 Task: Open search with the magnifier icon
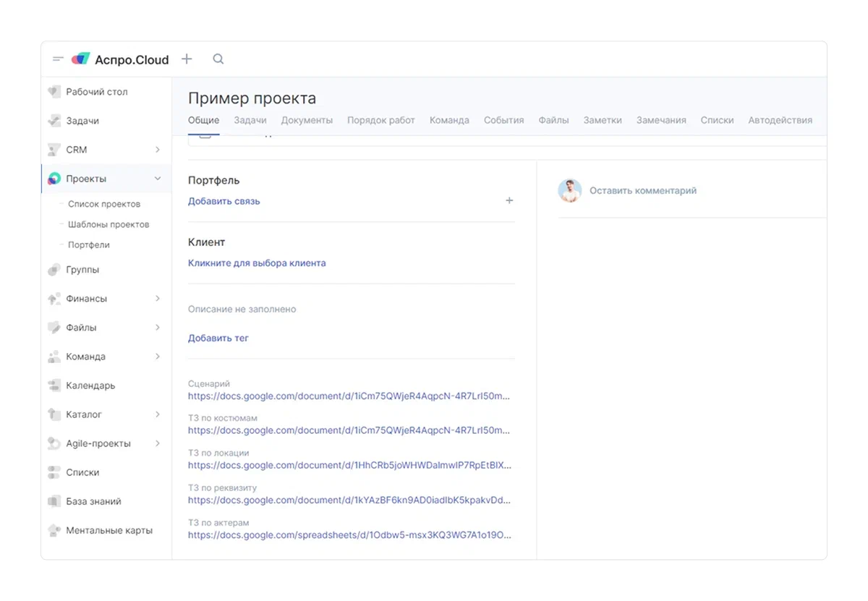[218, 59]
